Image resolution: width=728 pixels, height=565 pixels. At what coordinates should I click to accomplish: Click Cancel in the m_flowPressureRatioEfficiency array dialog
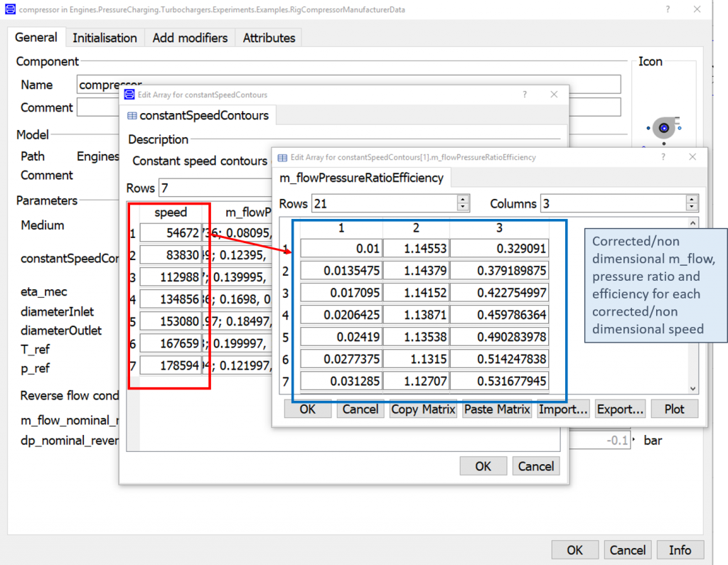(x=360, y=409)
